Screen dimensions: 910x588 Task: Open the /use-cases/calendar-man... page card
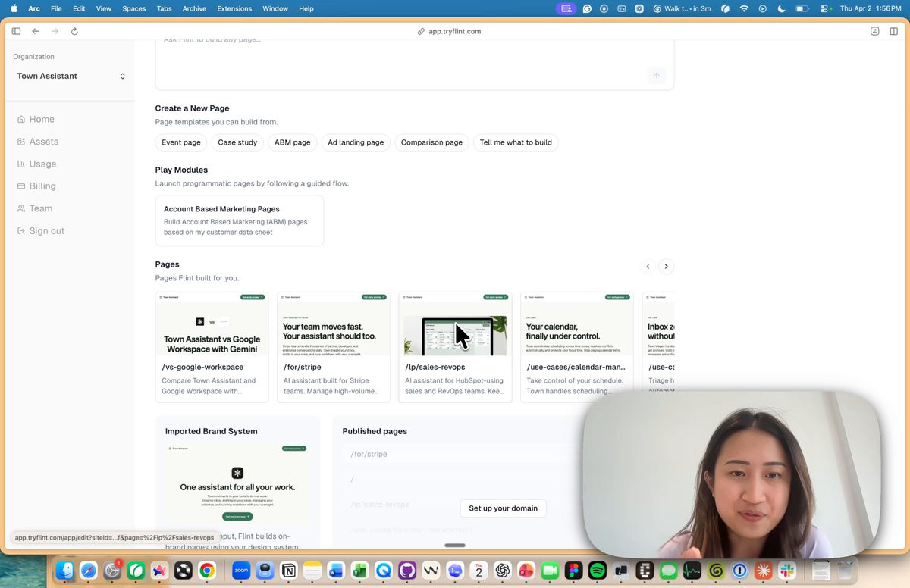576,347
